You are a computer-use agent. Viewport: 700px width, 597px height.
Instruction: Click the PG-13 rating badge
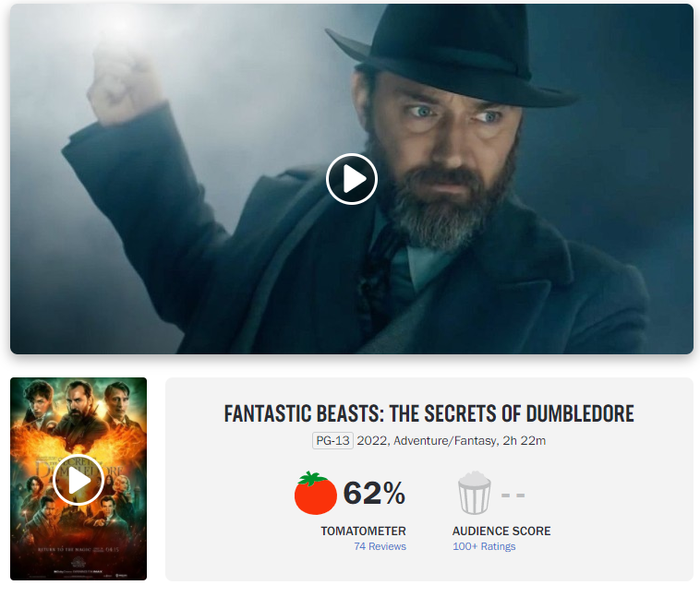(x=332, y=440)
